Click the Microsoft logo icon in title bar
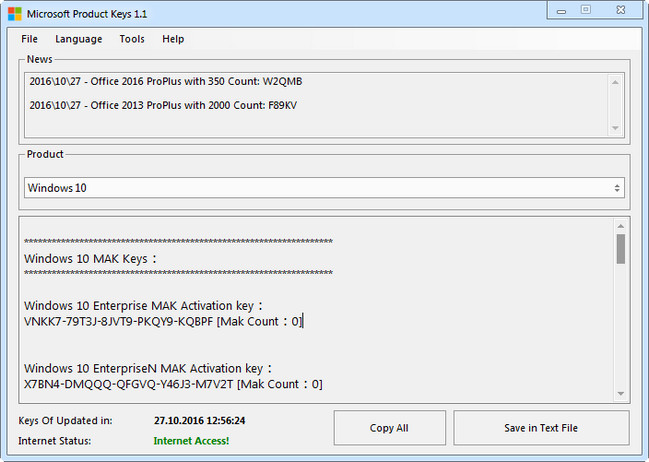 (14, 14)
